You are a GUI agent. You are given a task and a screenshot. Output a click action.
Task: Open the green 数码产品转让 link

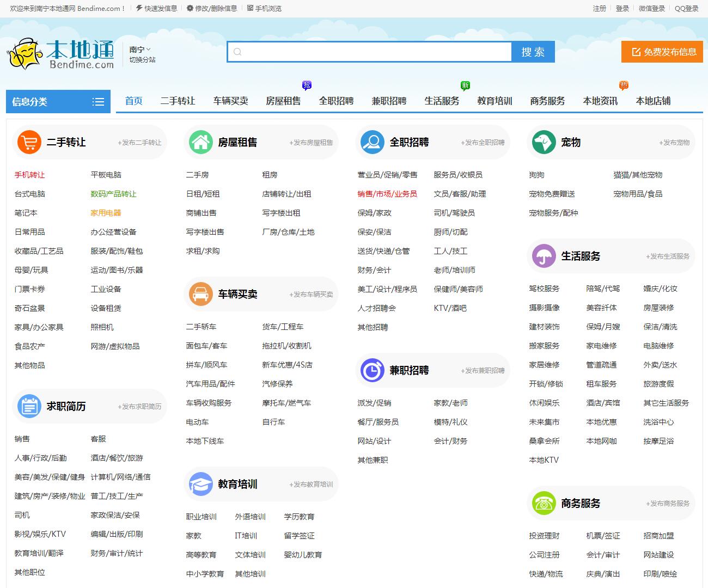pyautogui.click(x=113, y=194)
